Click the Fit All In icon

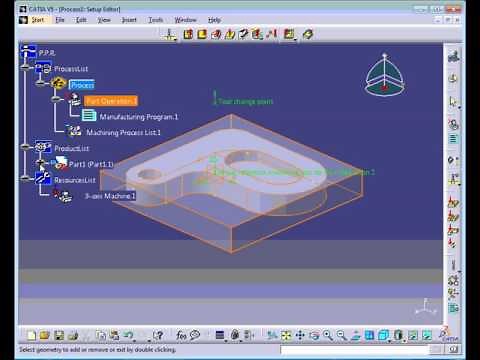(x=286, y=335)
